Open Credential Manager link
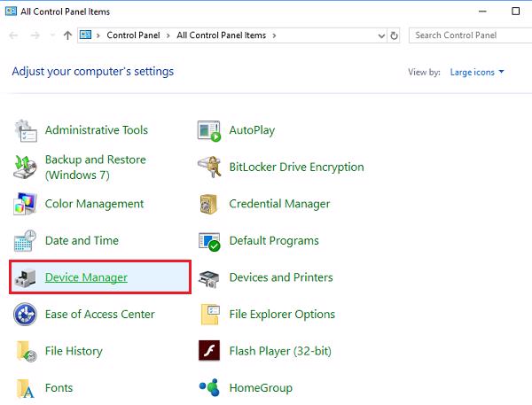The width and height of the screenshot is (532, 405). click(279, 204)
